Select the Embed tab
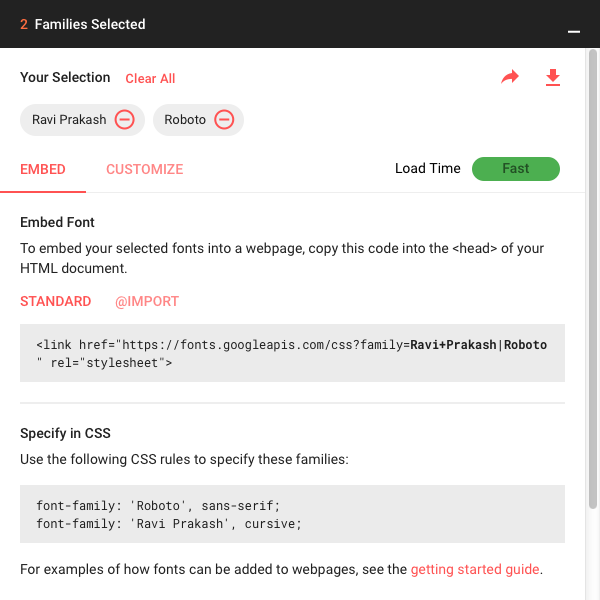 click(x=43, y=169)
